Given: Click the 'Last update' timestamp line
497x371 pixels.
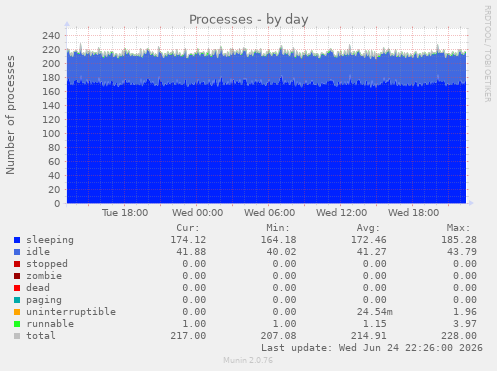Looking at the screenshot, I should point(372,348).
